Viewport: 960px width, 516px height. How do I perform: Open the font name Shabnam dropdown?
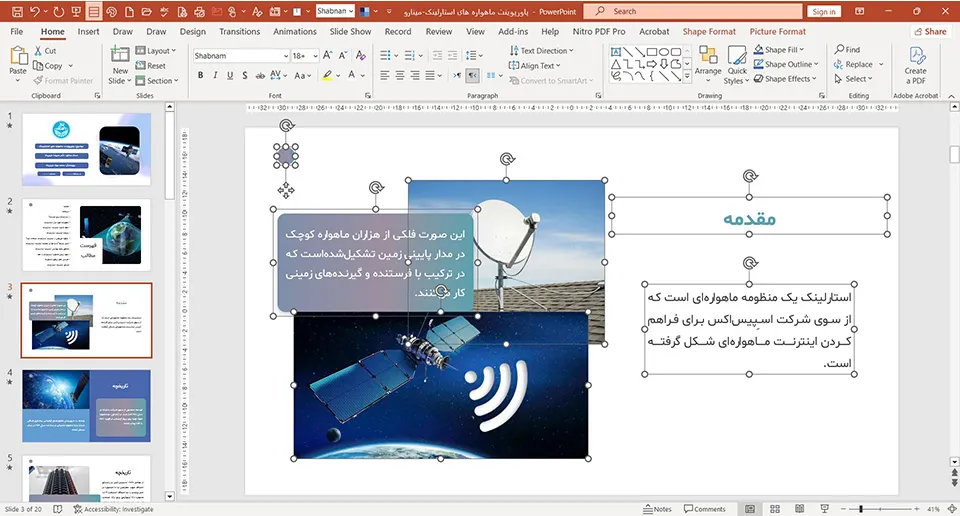pos(286,56)
